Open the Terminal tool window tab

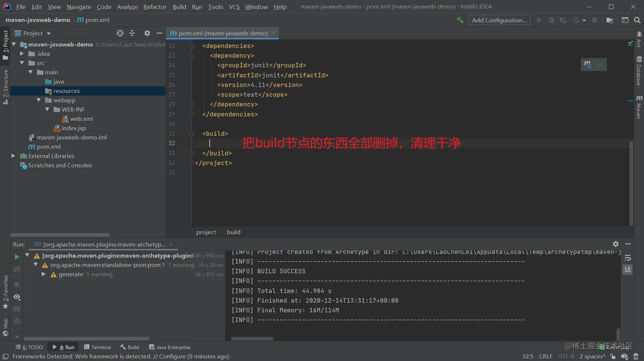tap(97, 347)
